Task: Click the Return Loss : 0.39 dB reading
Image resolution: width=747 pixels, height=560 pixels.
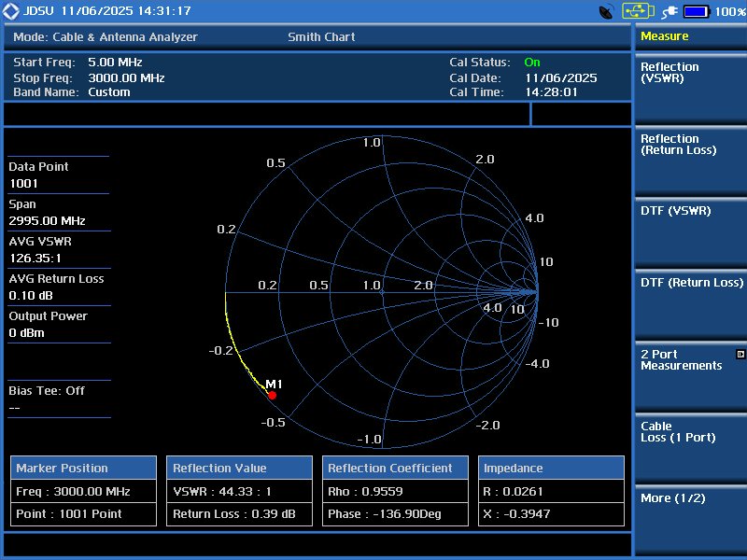Action: 240,514
